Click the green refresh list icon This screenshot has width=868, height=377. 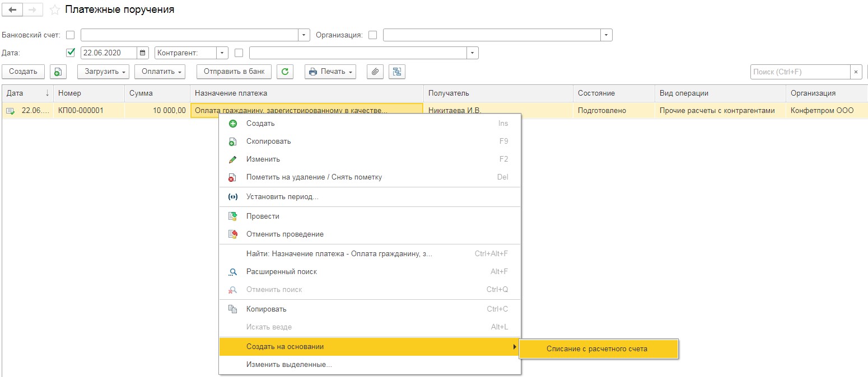(286, 72)
